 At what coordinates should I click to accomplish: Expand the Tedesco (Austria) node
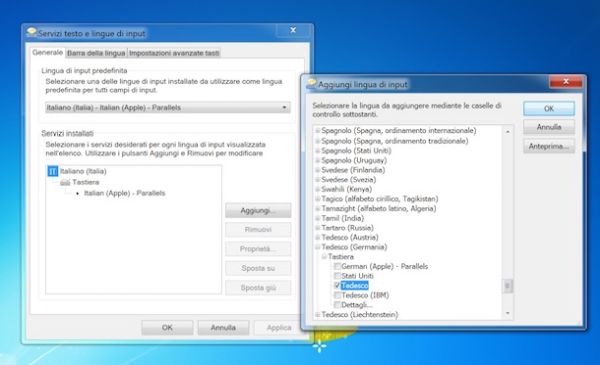(x=317, y=237)
